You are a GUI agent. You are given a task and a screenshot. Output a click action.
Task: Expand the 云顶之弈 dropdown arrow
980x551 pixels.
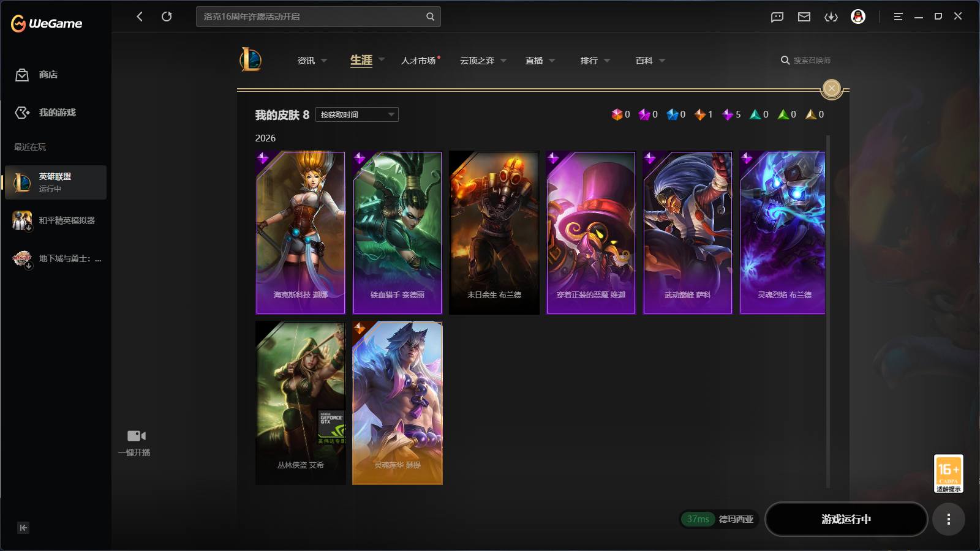(503, 61)
